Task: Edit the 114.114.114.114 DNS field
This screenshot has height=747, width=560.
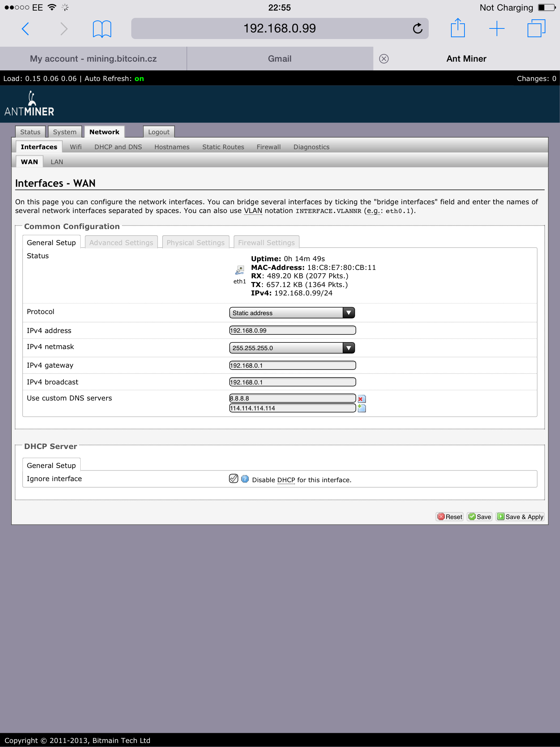Action: [292, 408]
